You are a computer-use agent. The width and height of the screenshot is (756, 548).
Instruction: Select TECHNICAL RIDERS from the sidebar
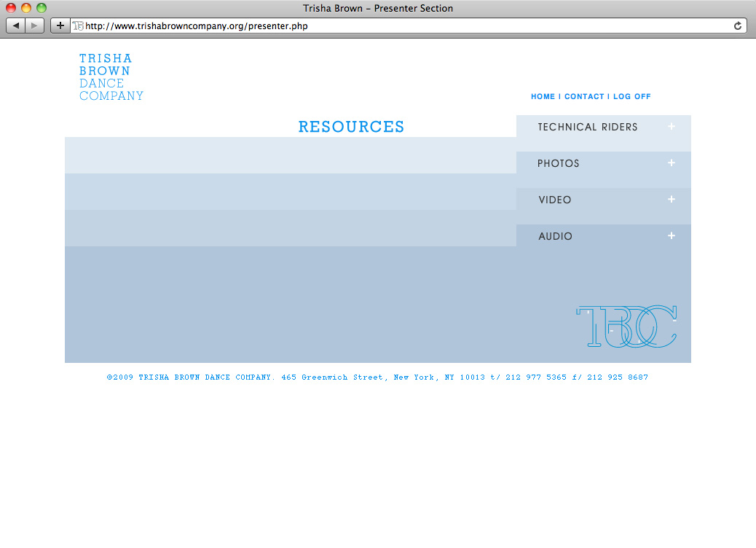tap(587, 127)
